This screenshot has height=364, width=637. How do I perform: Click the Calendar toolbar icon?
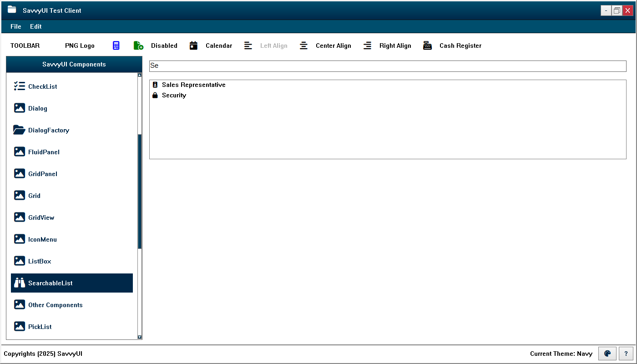click(194, 45)
